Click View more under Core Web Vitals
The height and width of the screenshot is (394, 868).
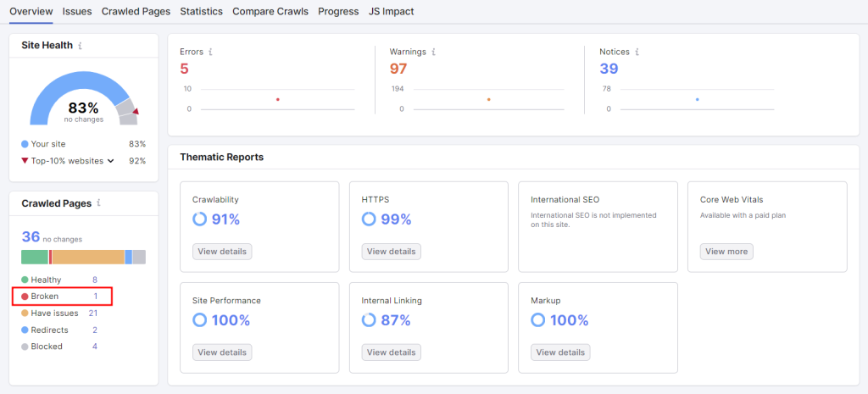coord(726,252)
